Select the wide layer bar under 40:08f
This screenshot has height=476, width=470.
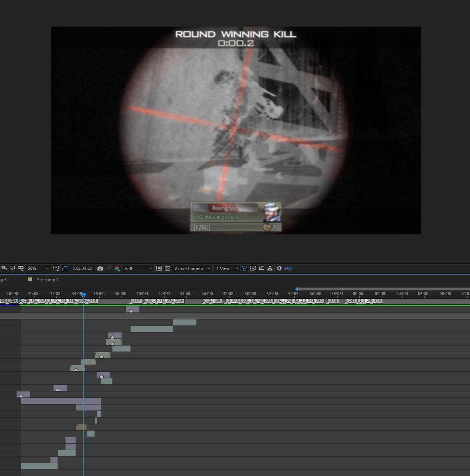click(152, 329)
